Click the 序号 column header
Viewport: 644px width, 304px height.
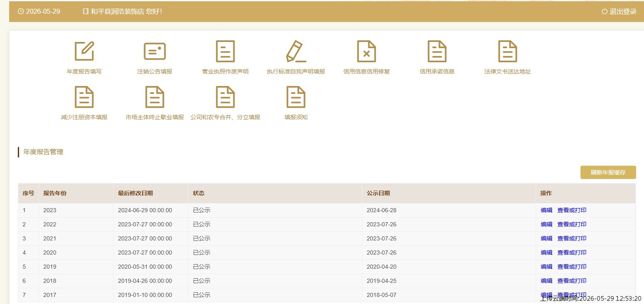(x=28, y=193)
